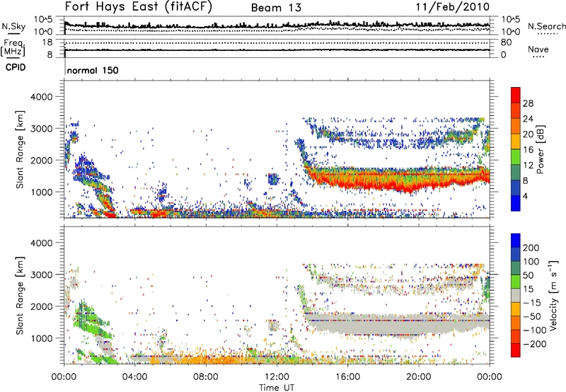Click the 'Fort Hays East (fitACF)' plot title
The image size is (566, 392).
(x=138, y=6)
